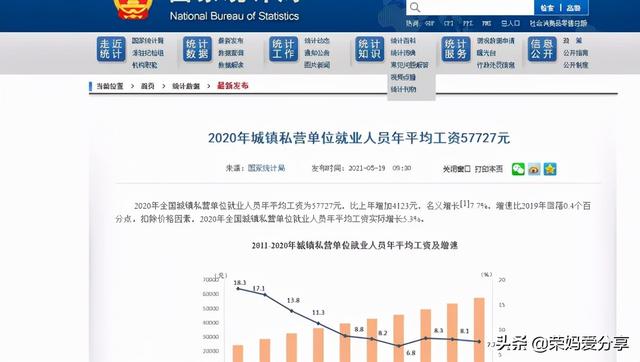Click the magnifier icon in search box
The height and width of the screenshot is (362, 640).
[415, 7]
